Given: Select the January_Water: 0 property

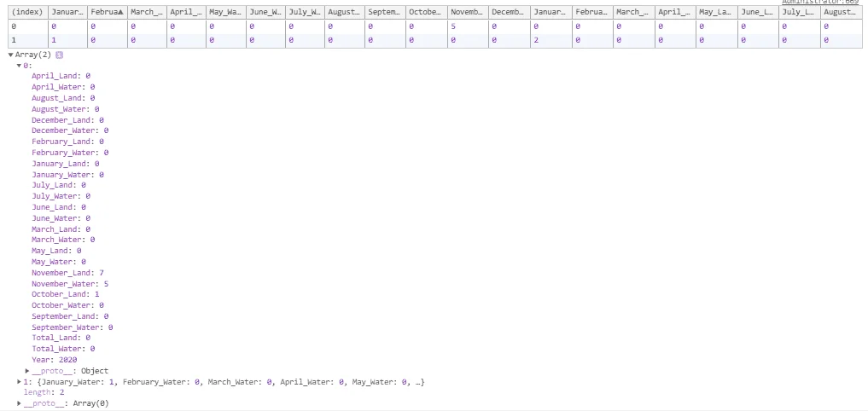Looking at the screenshot, I should click(x=67, y=175).
